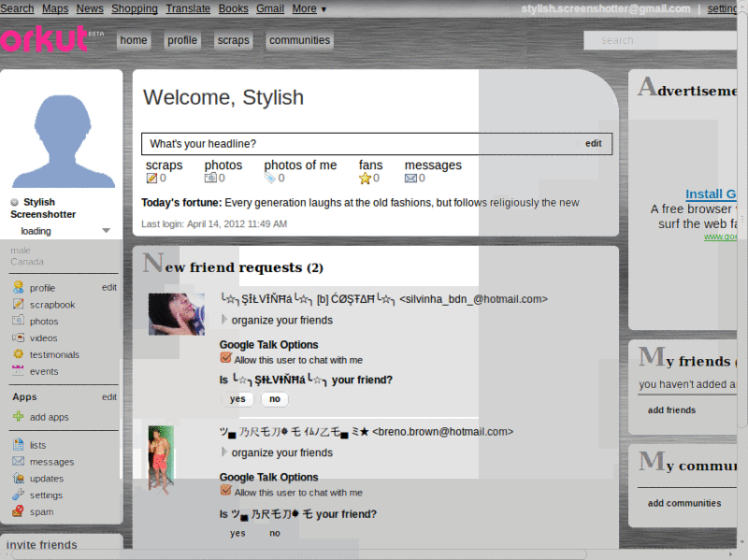Accept breno.brown friend request with yes
The width and height of the screenshot is (748, 560).
(x=237, y=533)
